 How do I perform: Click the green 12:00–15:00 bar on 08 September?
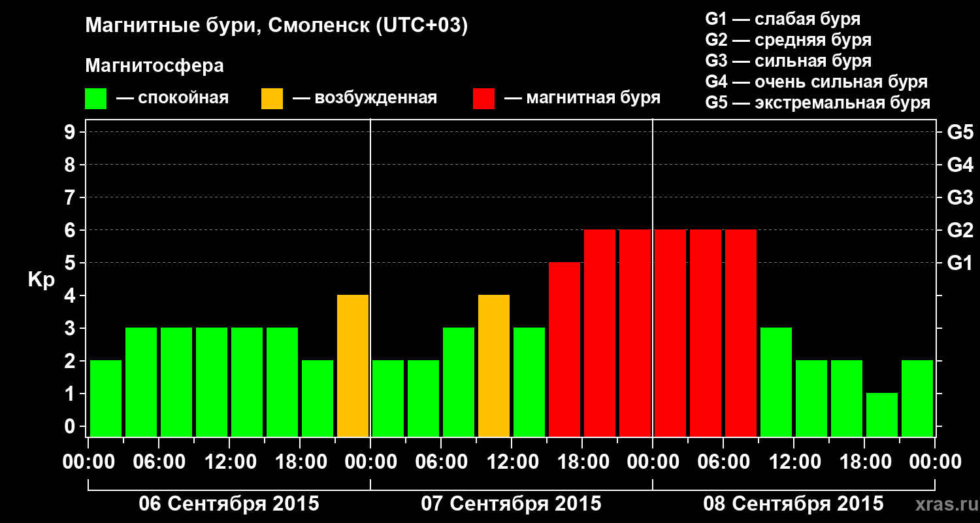811,399
